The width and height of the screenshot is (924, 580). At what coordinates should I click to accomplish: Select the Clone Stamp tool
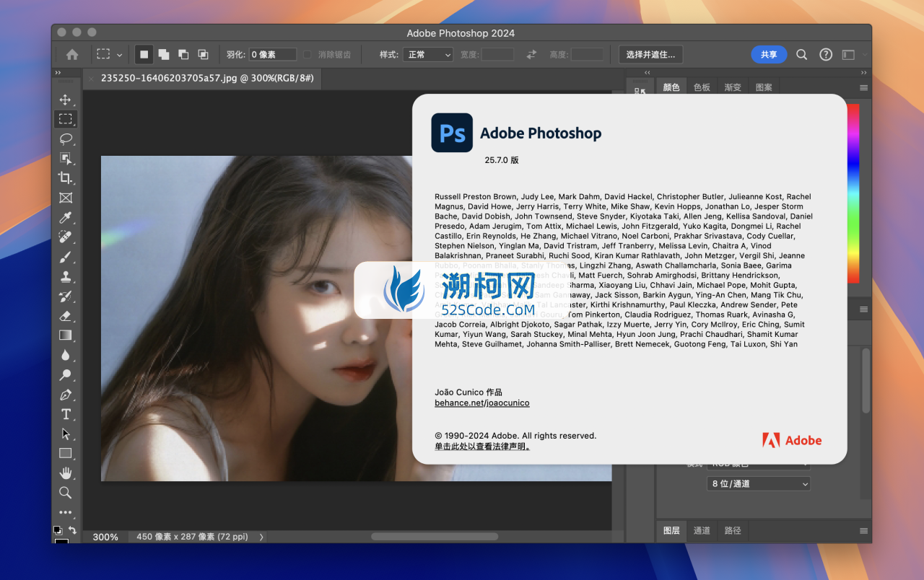click(x=66, y=276)
